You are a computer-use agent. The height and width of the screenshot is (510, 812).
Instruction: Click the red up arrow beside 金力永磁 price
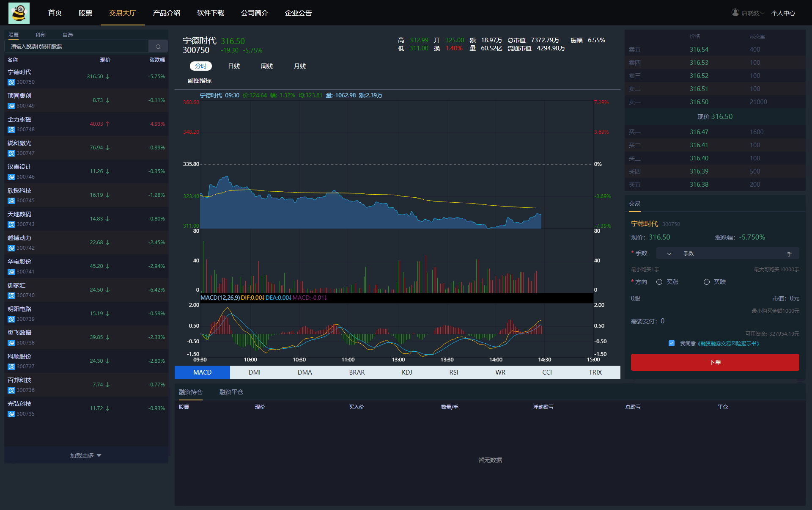tap(107, 124)
